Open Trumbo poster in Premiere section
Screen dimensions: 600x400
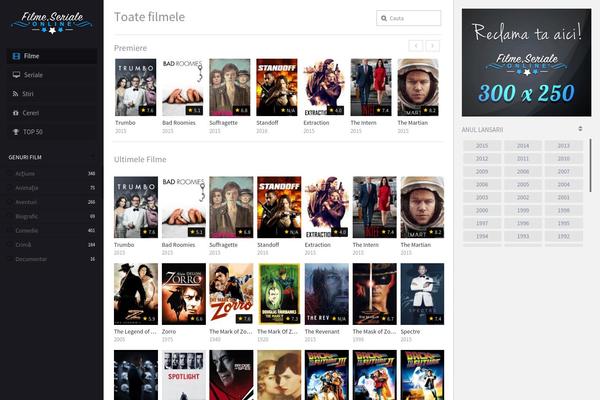135,87
